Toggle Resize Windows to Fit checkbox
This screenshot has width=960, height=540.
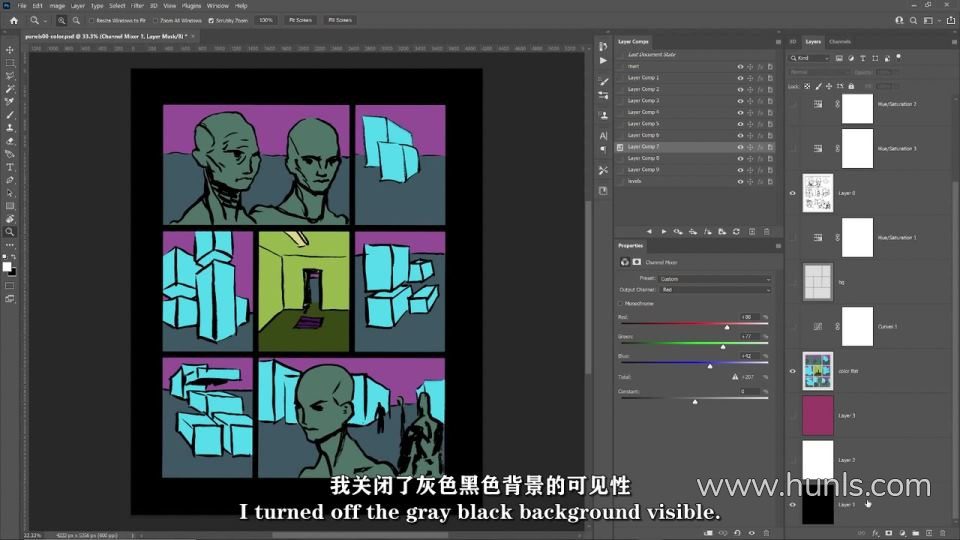92,20
